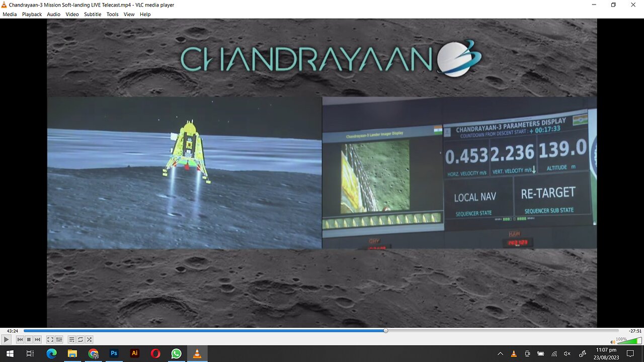This screenshot has width=644, height=362.
Task: Open the Help menu
Action: [x=145, y=14]
